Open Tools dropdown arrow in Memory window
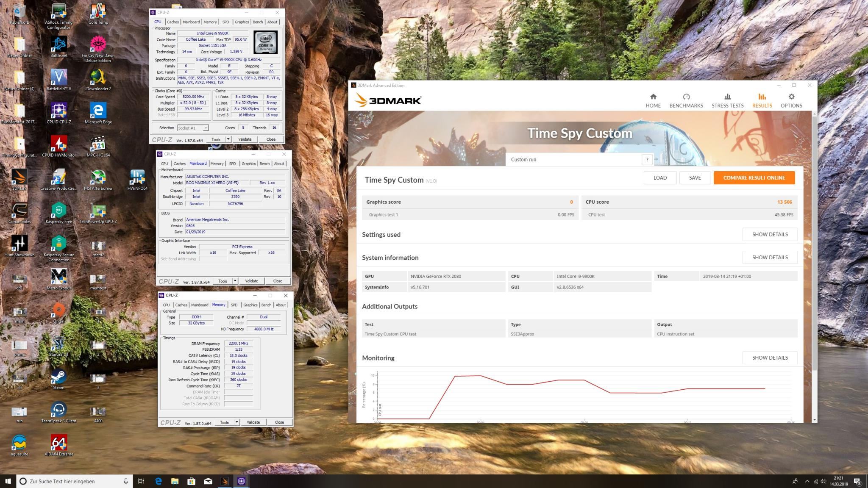Viewport: 868px width, 488px height. (x=236, y=422)
